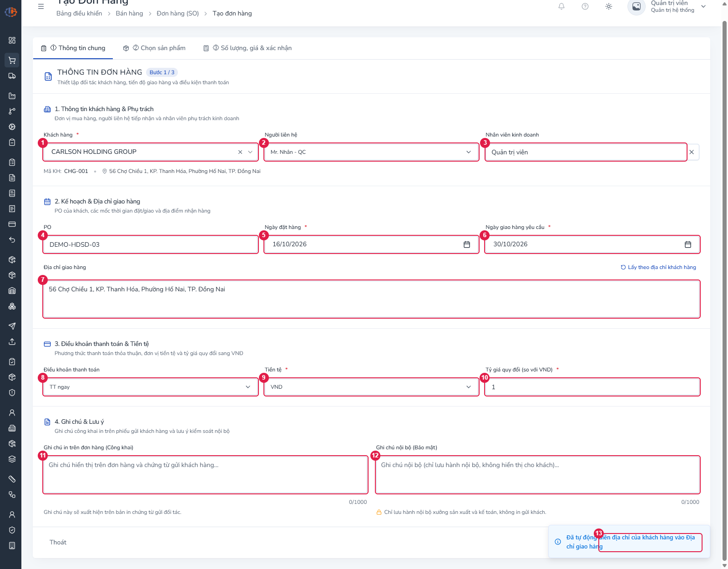Toggle the light/dark theme sun icon
The width and height of the screenshot is (728, 569).
tap(609, 6)
